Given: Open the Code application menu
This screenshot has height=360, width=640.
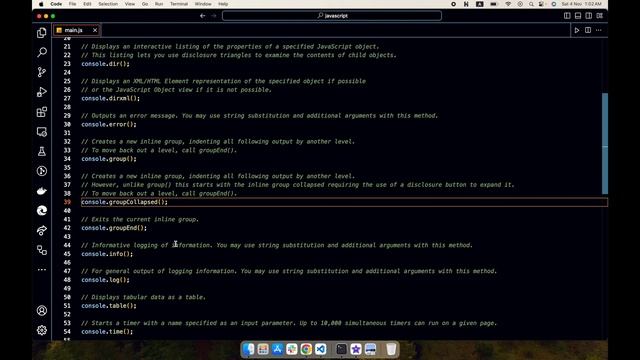Looking at the screenshot, I should coord(56,4).
